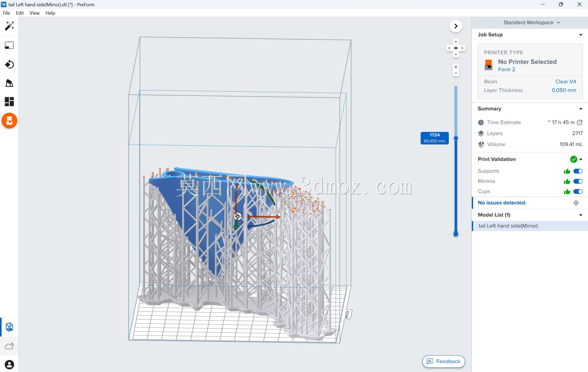Click the green dot manipulator handle
Image resolution: width=588 pixels, height=372 pixels.
tap(235, 227)
